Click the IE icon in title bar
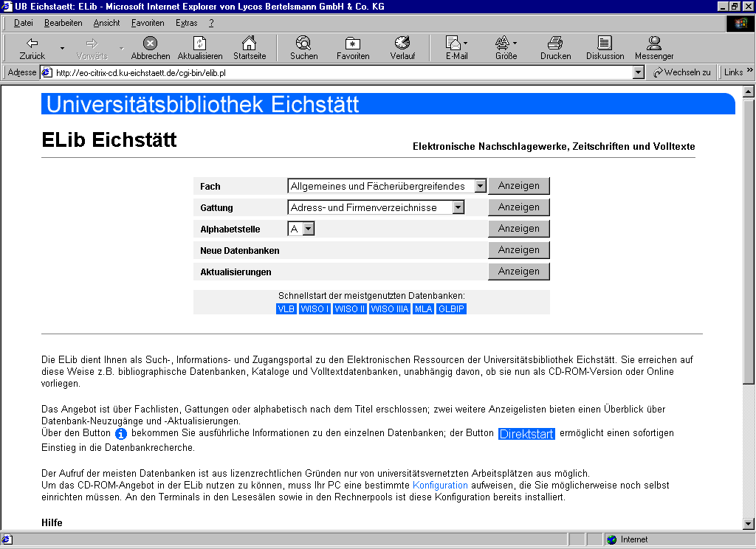Viewport: 756px width, 549px height. [7, 6]
